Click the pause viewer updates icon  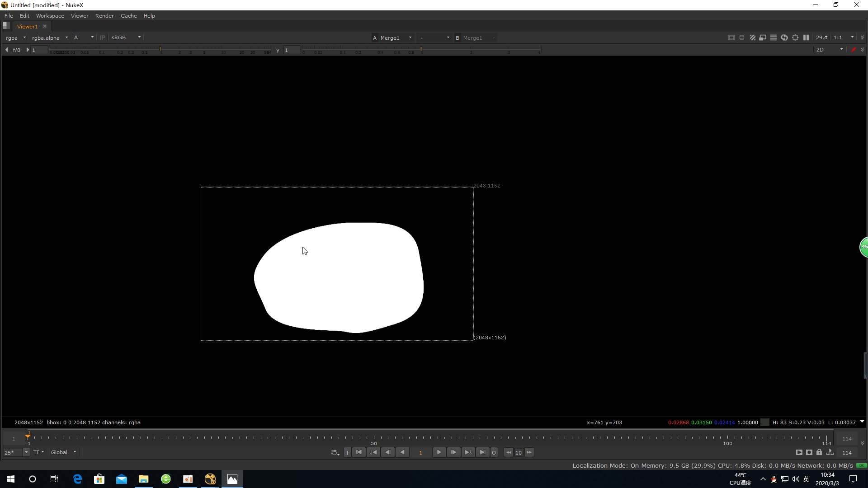click(x=806, y=38)
